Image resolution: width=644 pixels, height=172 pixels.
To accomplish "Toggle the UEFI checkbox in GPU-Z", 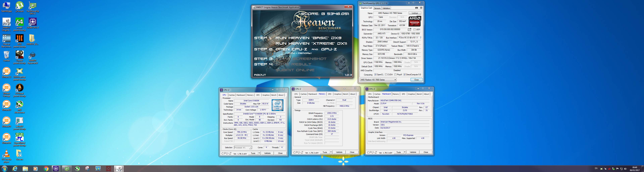I will pyautogui.click(x=414, y=30).
